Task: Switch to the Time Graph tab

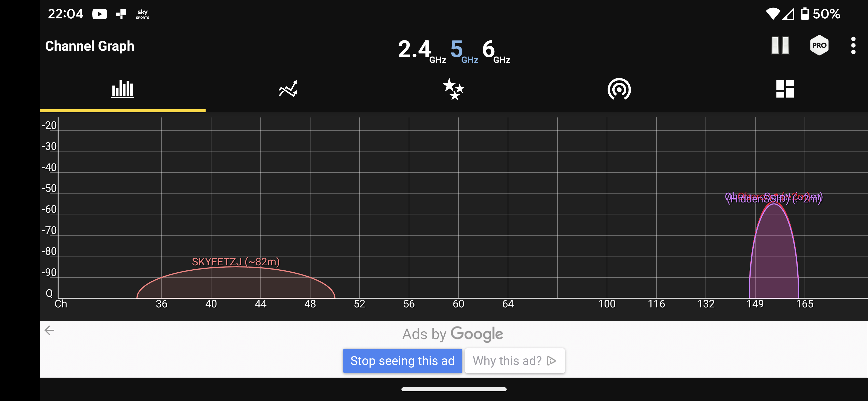Action: (288, 89)
